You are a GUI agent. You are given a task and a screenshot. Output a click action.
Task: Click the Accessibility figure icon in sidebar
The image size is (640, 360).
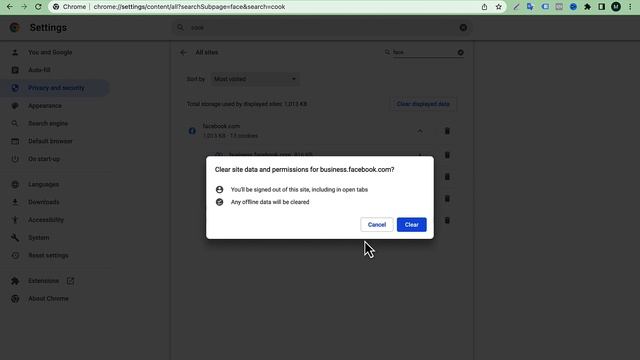15,220
